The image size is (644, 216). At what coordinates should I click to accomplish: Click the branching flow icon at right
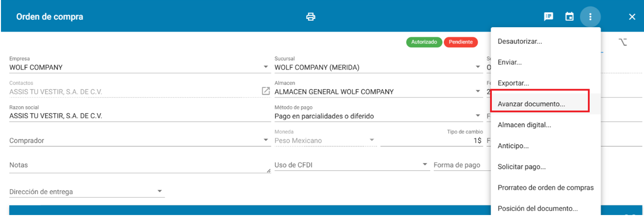(x=623, y=42)
